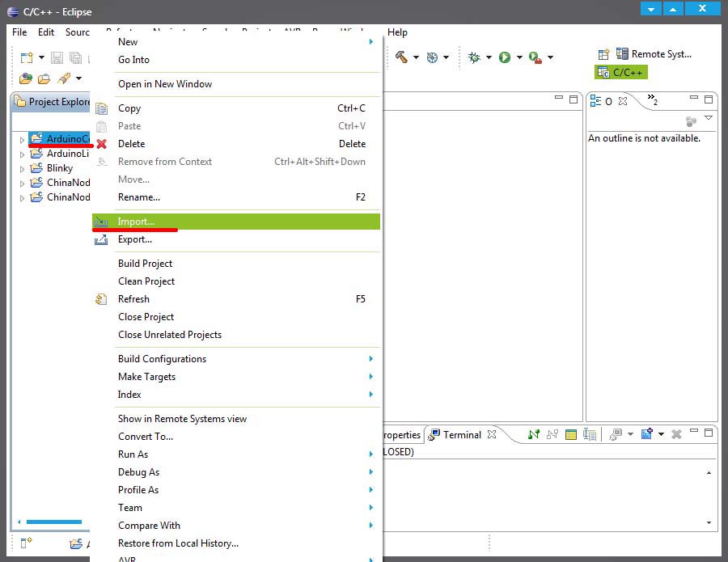Image resolution: width=728 pixels, height=562 pixels.
Task: Click the text cursor page icon in Terminal toolbar
Action: [x=590, y=434]
